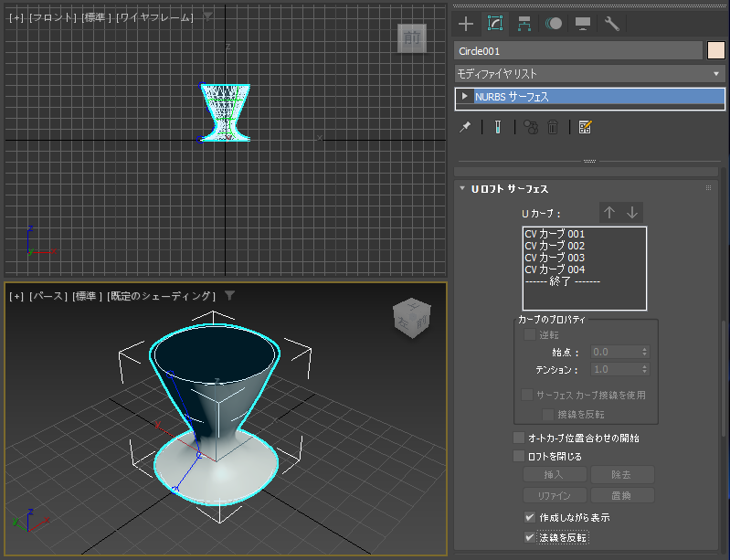730x560 pixels.
Task: Open Configure Modifier Sets icon
Action: [x=585, y=127]
